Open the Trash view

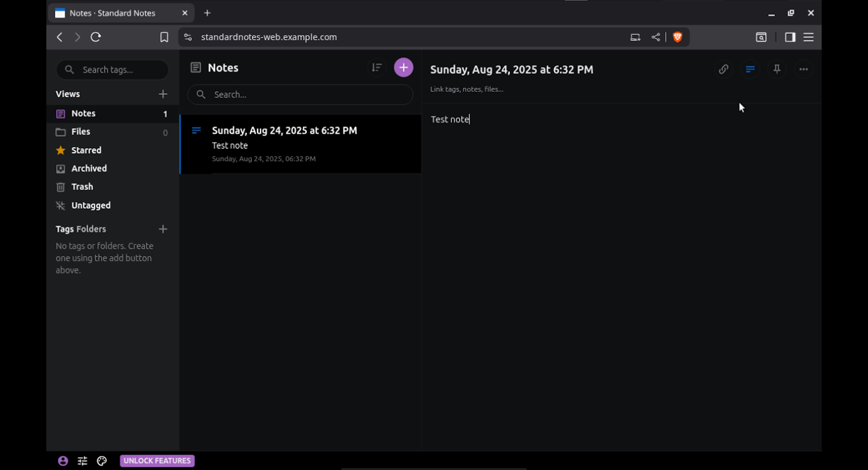(x=82, y=187)
